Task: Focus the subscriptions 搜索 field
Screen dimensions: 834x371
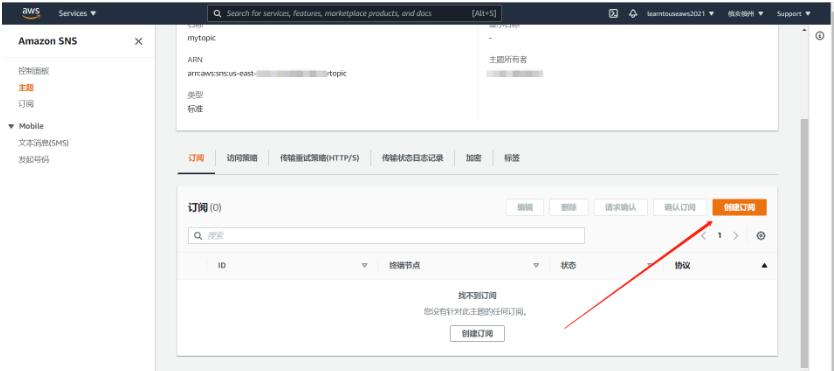Action: tap(386, 235)
